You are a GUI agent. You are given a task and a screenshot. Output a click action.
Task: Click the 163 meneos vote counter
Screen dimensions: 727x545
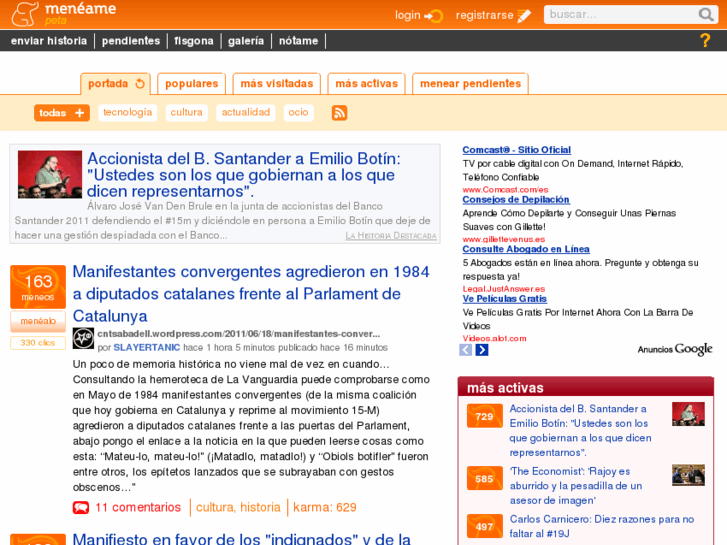(38, 287)
